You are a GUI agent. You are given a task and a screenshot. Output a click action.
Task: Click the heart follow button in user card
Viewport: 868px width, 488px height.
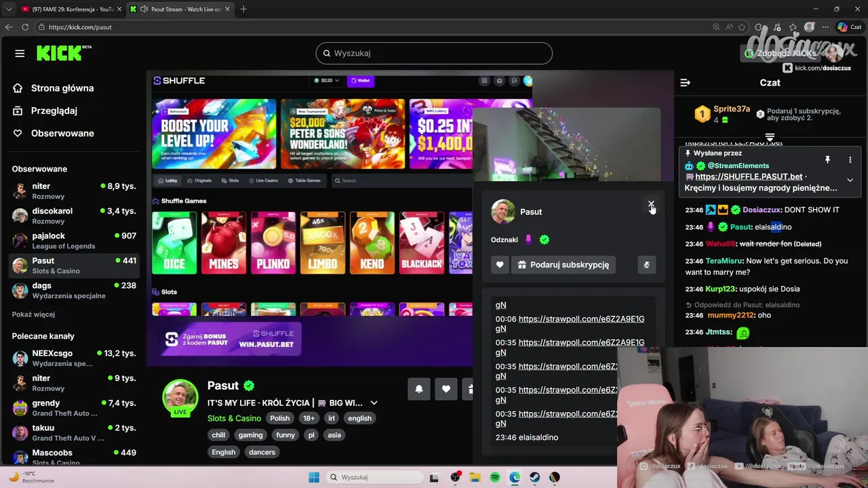tap(500, 265)
